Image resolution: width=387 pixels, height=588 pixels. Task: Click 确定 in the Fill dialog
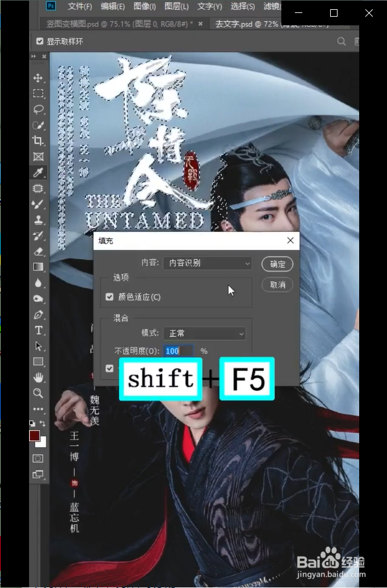tap(277, 264)
